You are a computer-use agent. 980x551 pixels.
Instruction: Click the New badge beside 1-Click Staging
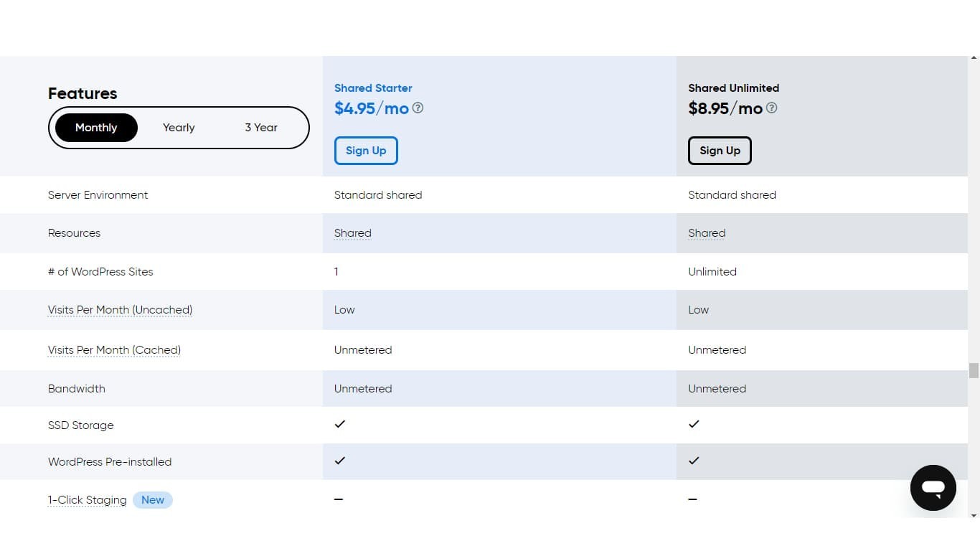click(x=153, y=500)
